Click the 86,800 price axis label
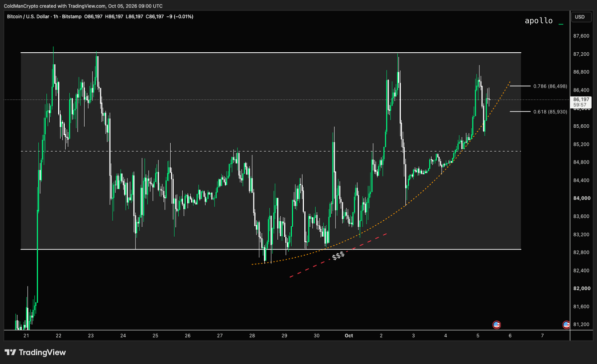Image resolution: width=597 pixels, height=364 pixels. coord(581,72)
